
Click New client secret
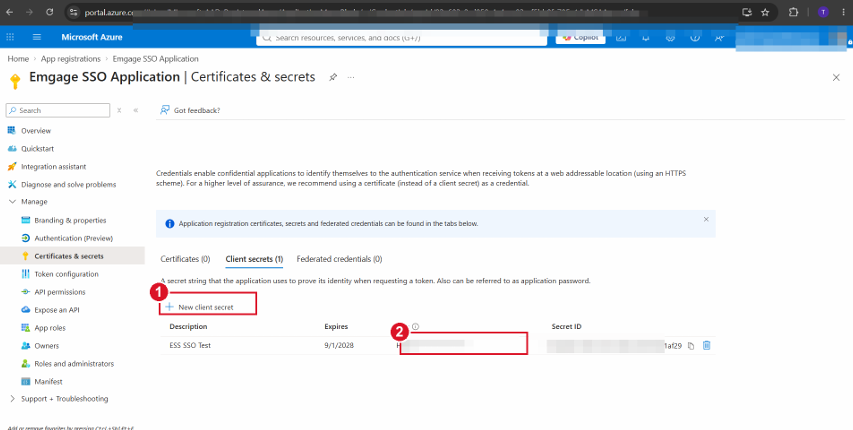200,307
